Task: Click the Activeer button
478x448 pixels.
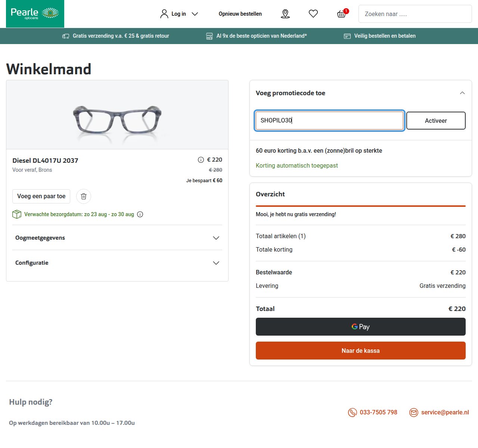Action: (x=436, y=121)
